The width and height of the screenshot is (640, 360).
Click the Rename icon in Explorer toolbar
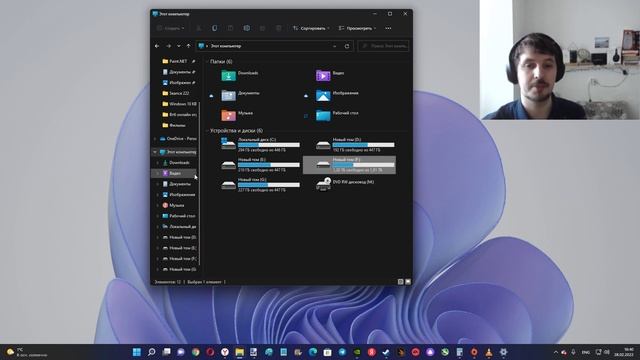247,28
